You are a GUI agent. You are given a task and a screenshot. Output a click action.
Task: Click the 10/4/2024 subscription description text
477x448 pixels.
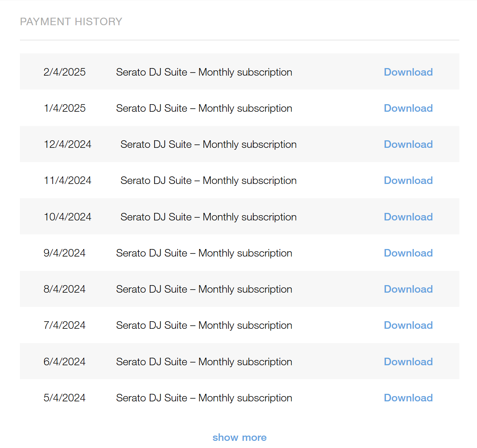pos(208,217)
